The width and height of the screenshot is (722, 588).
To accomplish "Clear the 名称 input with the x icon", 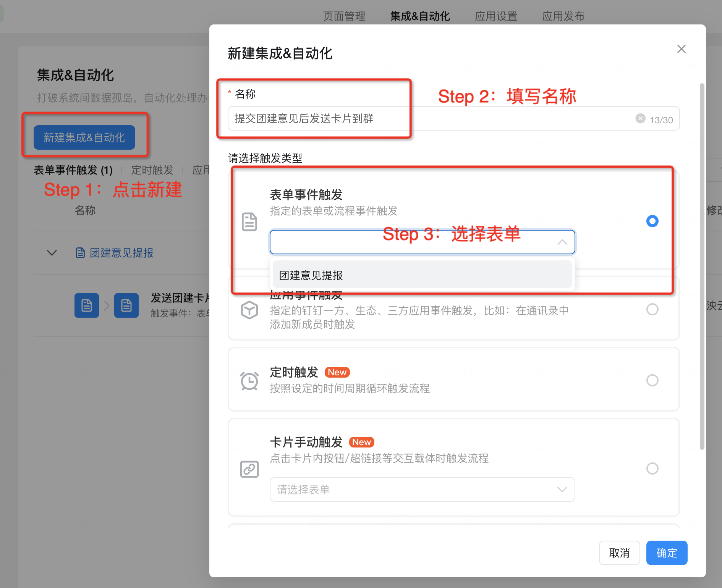I will [x=640, y=118].
